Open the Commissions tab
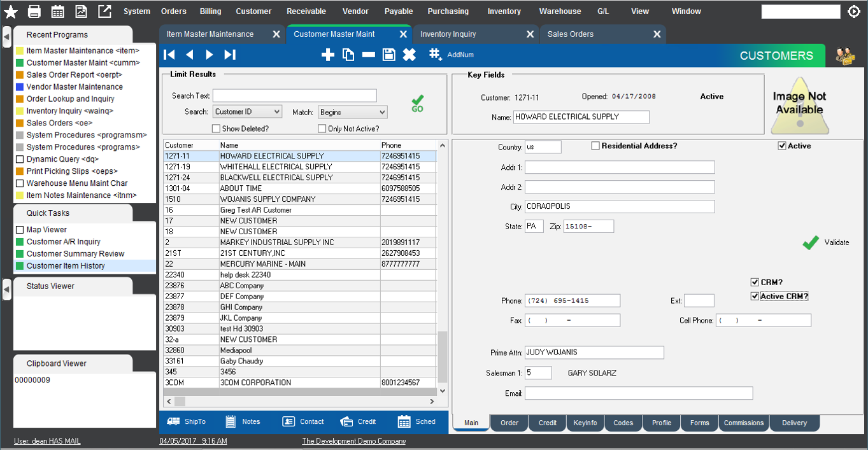The width and height of the screenshot is (868, 450). click(x=744, y=423)
